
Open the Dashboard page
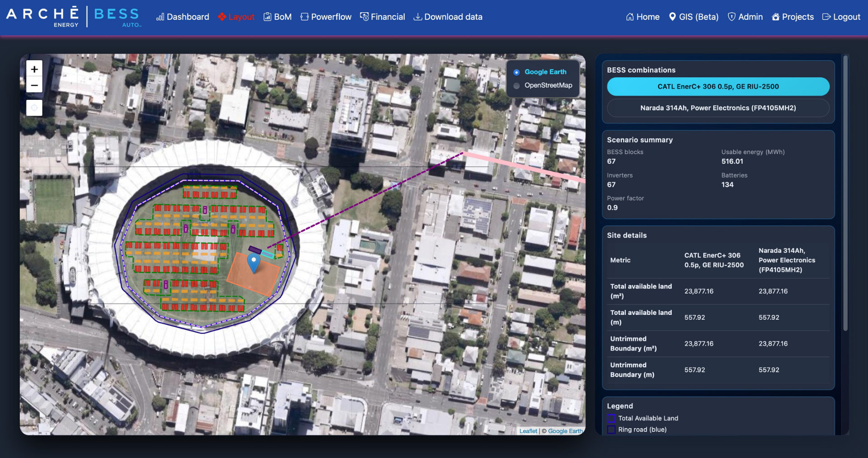tap(183, 17)
